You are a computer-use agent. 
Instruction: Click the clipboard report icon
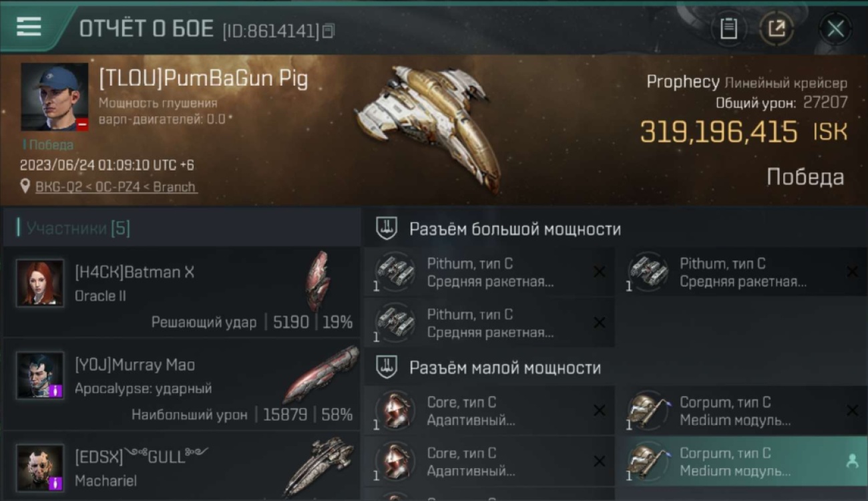[728, 29]
